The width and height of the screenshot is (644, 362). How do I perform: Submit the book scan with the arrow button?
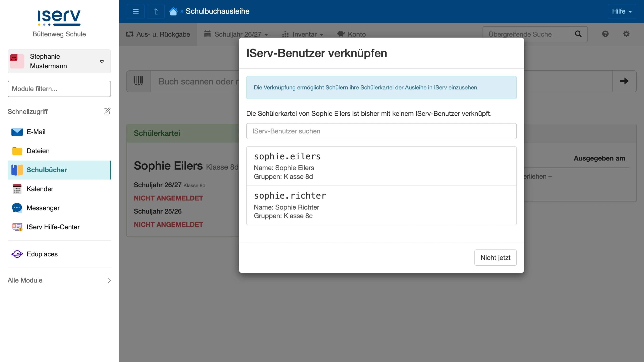click(x=624, y=81)
